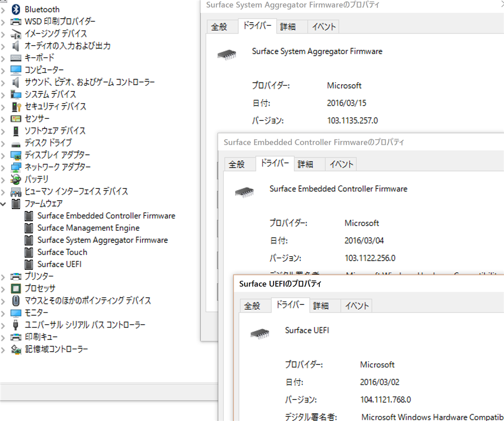Click the モニター icon
Image resolution: width=504 pixels, height=421 pixels.
pos(16,313)
